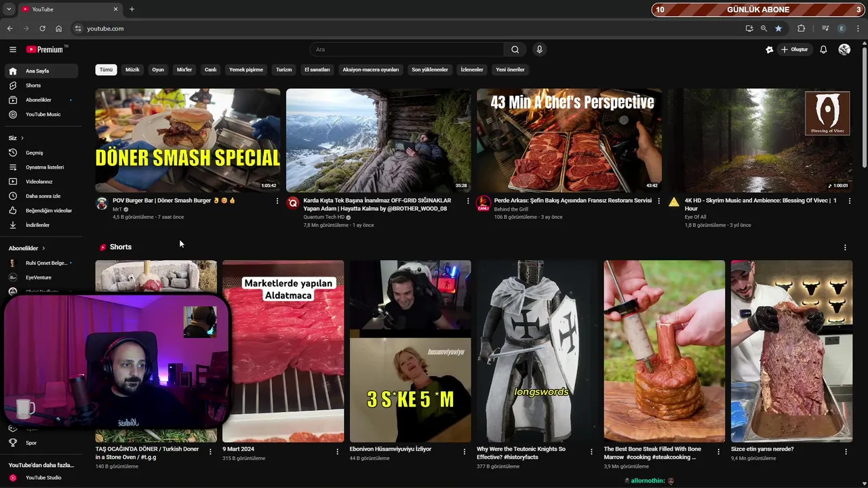Open Abonelikler in the sidebar
The width and height of the screenshot is (868, 488).
tap(41, 100)
